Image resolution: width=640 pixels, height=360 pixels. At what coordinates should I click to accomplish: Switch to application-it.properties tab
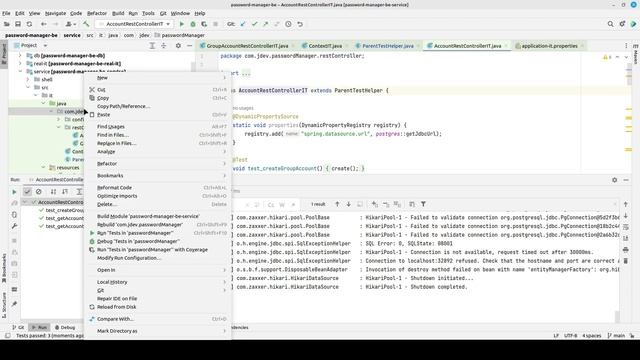(x=549, y=46)
